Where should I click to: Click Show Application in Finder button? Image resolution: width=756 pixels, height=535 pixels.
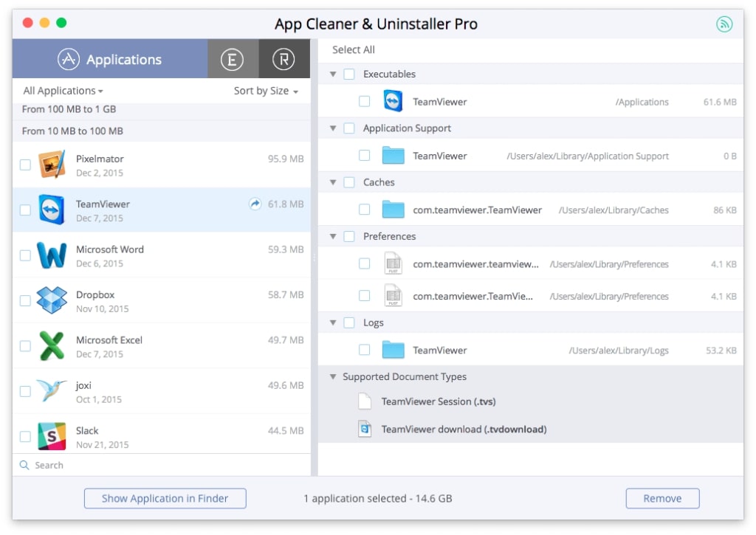click(x=165, y=498)
